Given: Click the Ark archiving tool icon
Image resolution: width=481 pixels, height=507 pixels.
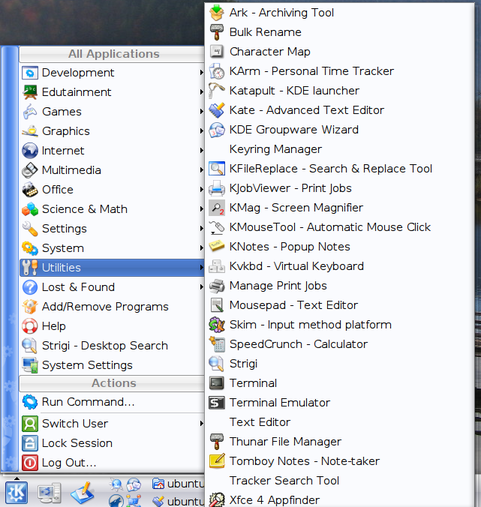Looking at the screenshot, I should pos(217,13).
